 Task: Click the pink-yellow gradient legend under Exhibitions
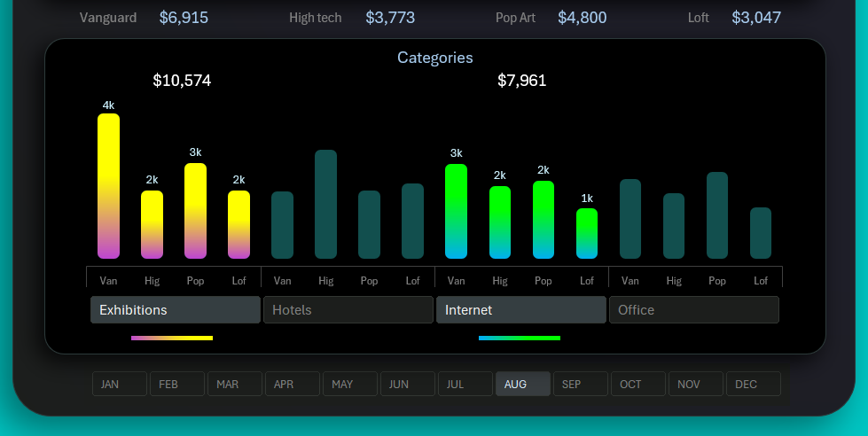tap(172, 338)
